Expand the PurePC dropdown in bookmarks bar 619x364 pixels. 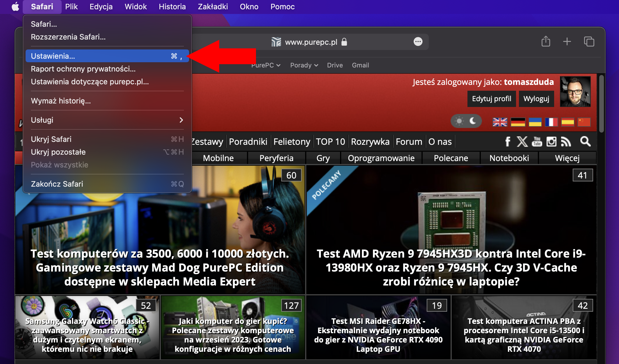pyautogui.click(x=266, y=65)
